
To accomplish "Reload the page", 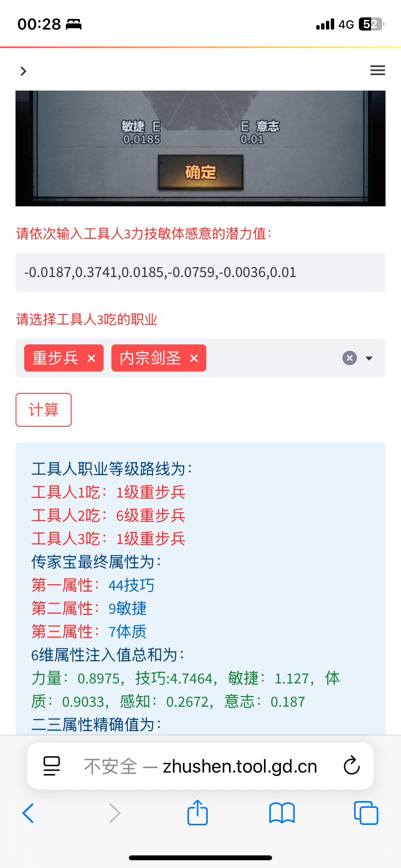I will [x=352, y=766].
